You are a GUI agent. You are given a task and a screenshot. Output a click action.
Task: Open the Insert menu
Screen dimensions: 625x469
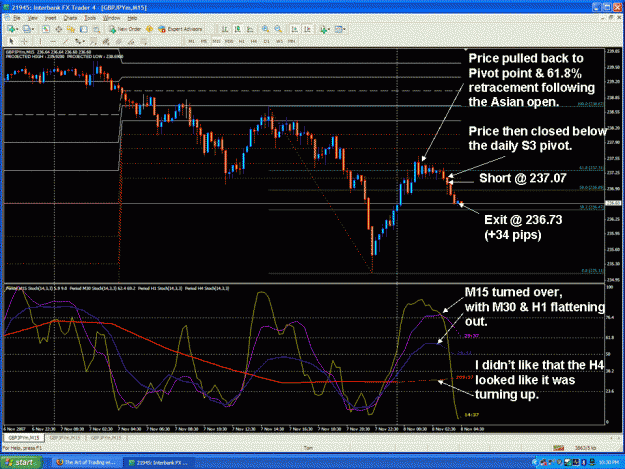50,18
